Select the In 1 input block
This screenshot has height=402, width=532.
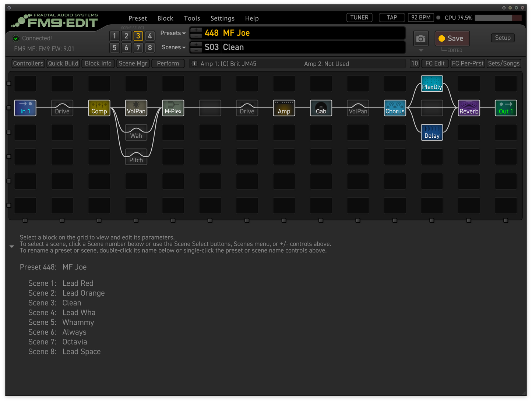click(x=25, y=108)
